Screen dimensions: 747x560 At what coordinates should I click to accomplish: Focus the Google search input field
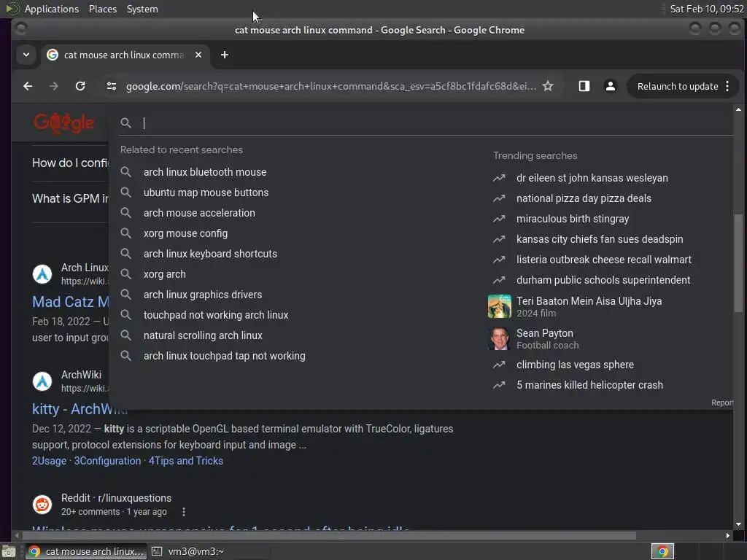coord(429,122)
